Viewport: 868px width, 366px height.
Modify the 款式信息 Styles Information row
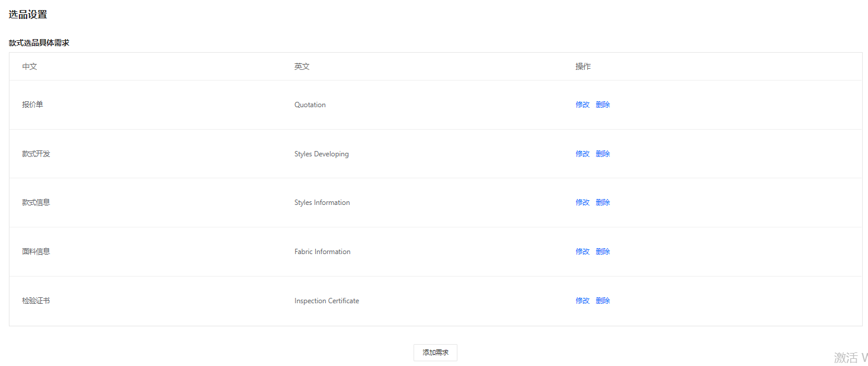coord(582,203)
